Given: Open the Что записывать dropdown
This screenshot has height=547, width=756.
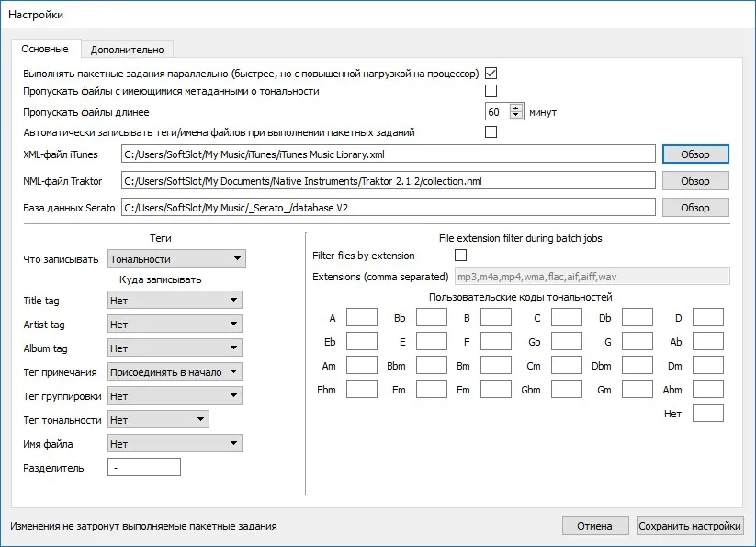Looking at the screenshot, I should (x=176, y=258).
